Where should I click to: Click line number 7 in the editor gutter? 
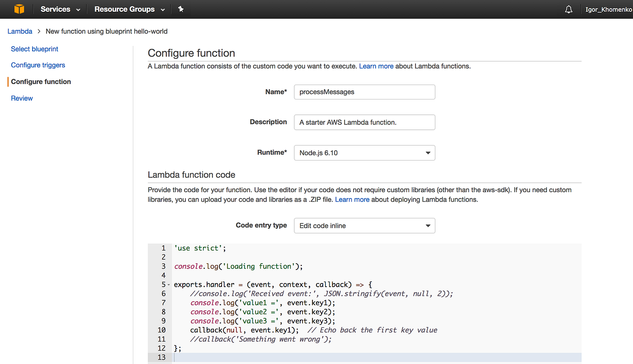click(x=161, y=303)
